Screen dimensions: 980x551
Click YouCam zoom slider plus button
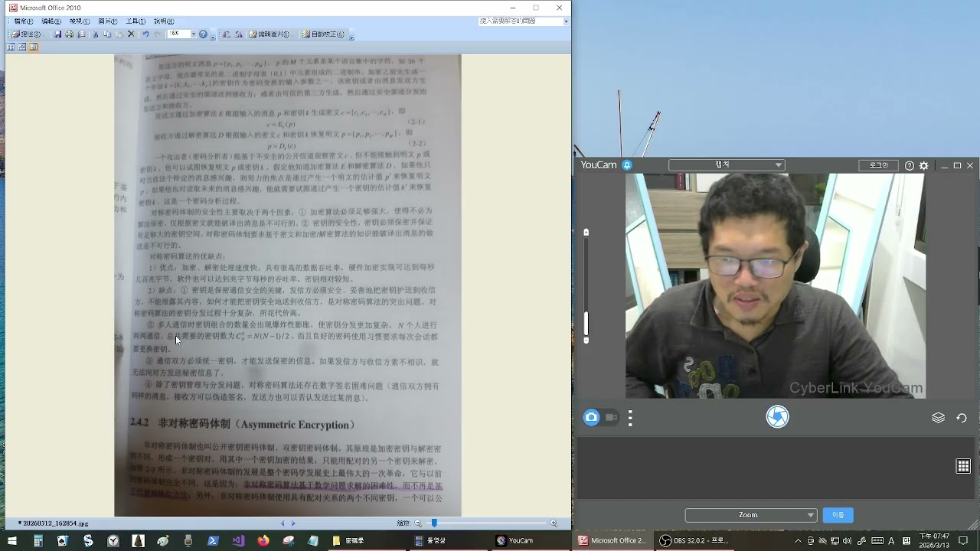(x=586, y=232)
